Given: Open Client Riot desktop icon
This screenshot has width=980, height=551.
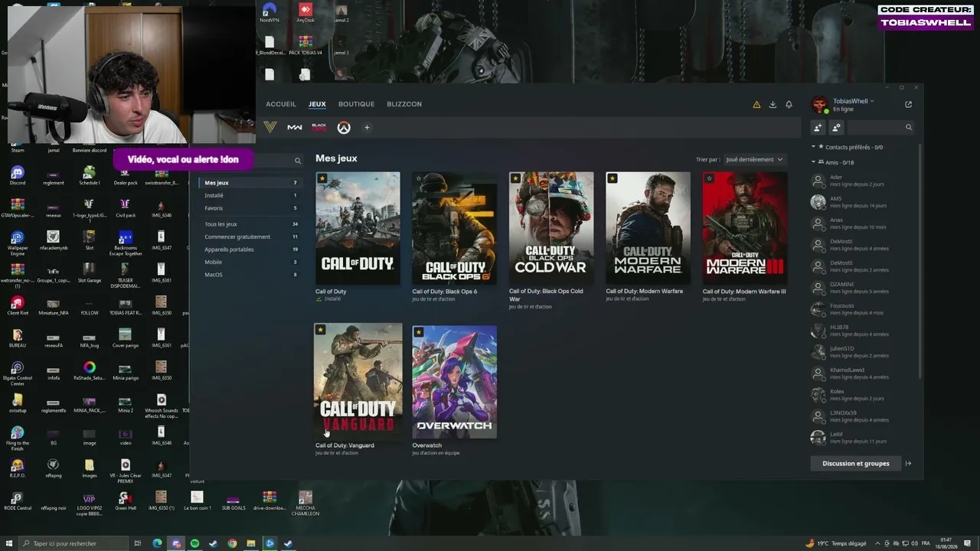Looking at the screenshot, I should pos(18,305).
